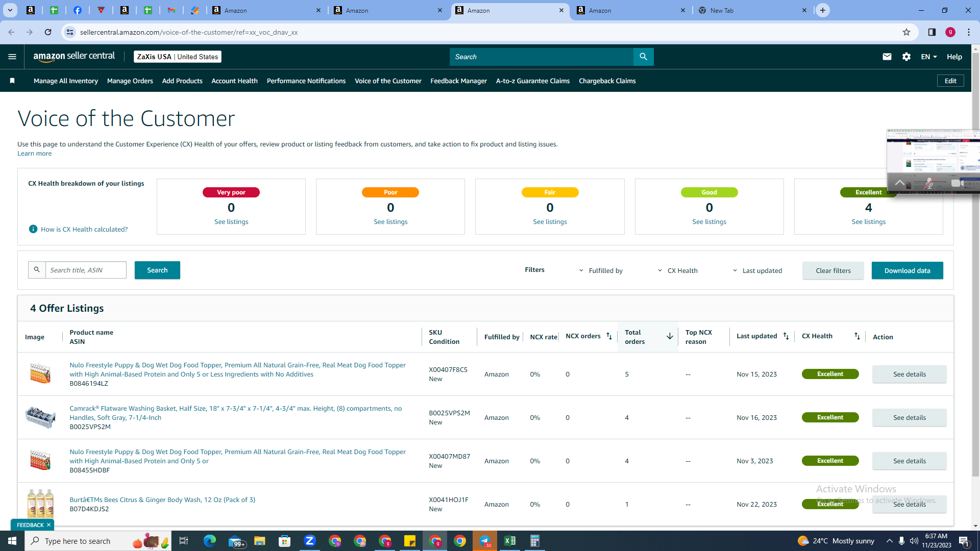Screen dimensions: 980x551
Task: Click the Download data button
Action: 907,270
